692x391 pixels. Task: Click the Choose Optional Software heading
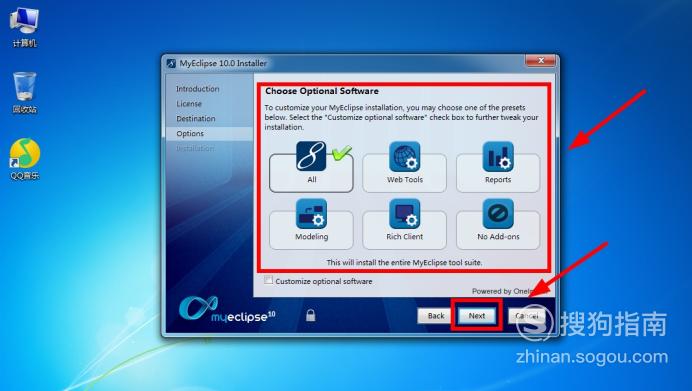[322, 91]
